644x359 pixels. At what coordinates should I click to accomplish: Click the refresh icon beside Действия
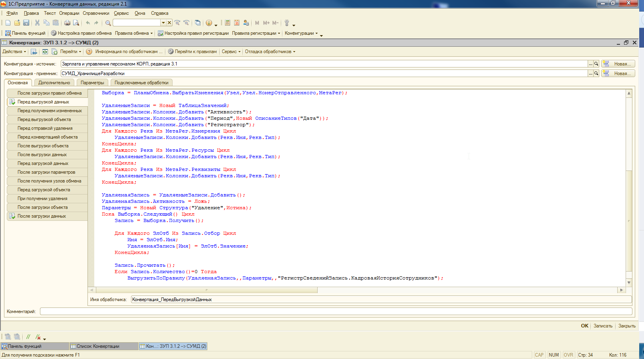45,52
